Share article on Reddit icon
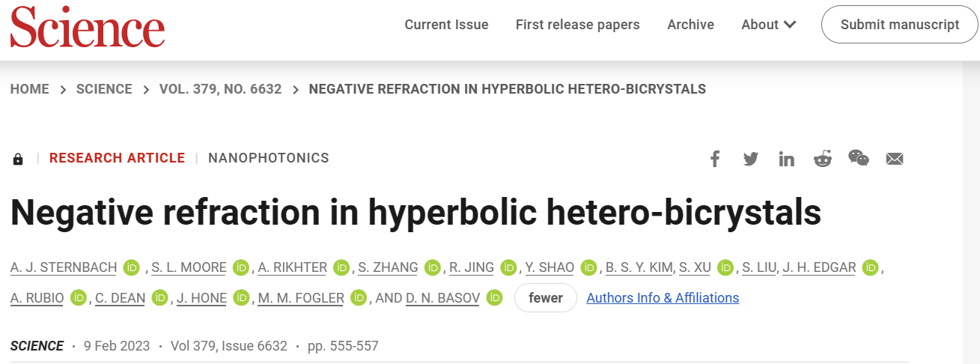This screenshot has width=980, height=364. pos(823,159)
